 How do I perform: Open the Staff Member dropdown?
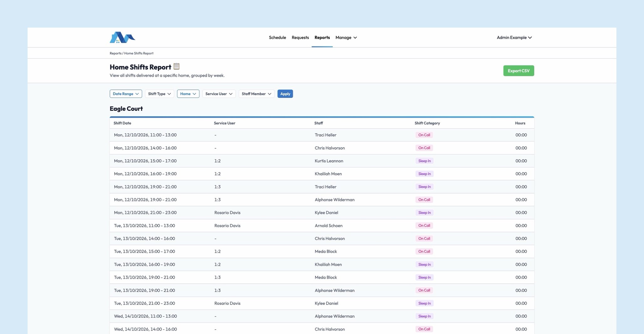pyautogui.click(x=256, y=94)
